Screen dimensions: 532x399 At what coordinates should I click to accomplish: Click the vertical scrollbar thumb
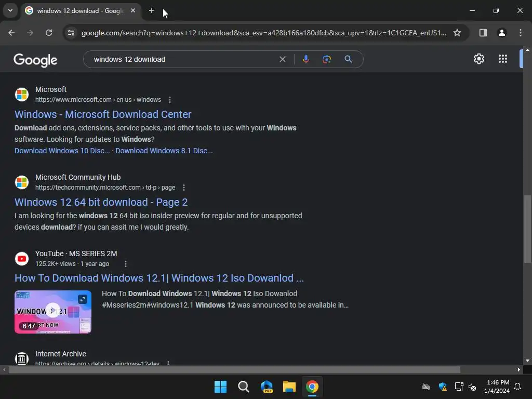[x=527, y=229]
